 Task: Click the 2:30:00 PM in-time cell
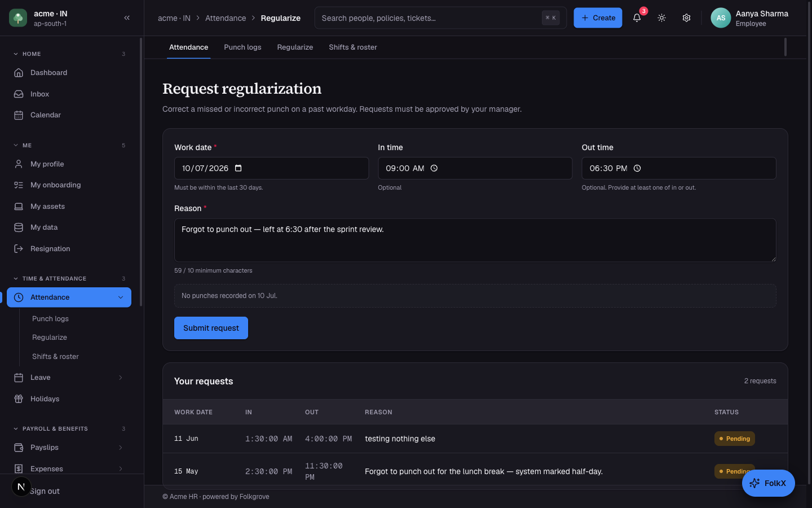(268, 471)
